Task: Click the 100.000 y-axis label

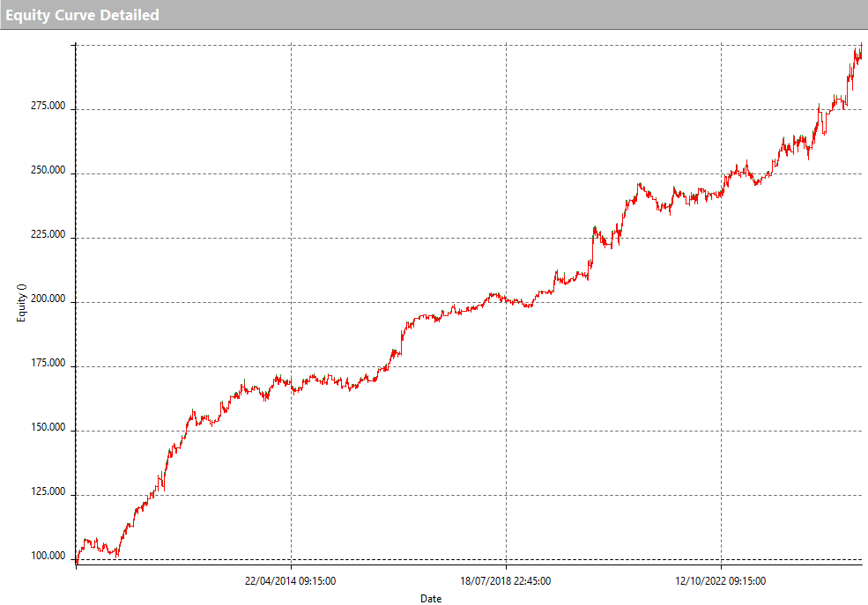Action: [48, 557]
